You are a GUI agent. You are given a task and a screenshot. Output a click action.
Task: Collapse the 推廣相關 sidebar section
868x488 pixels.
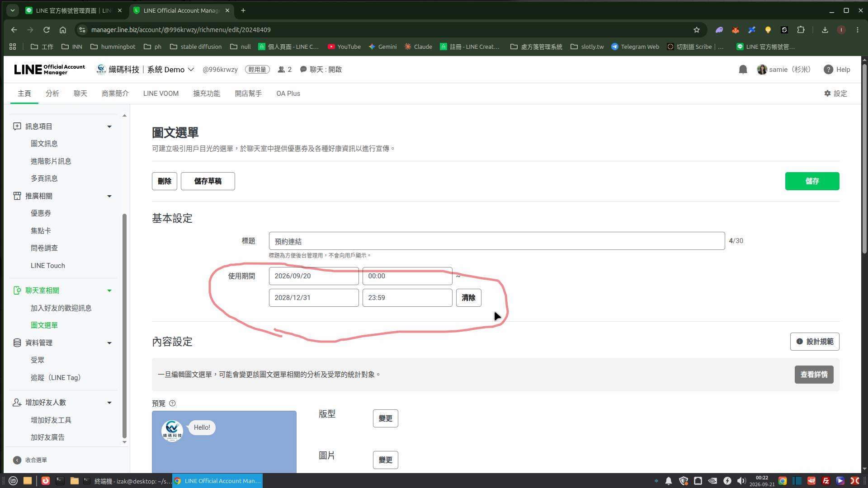tap(109, 196)
